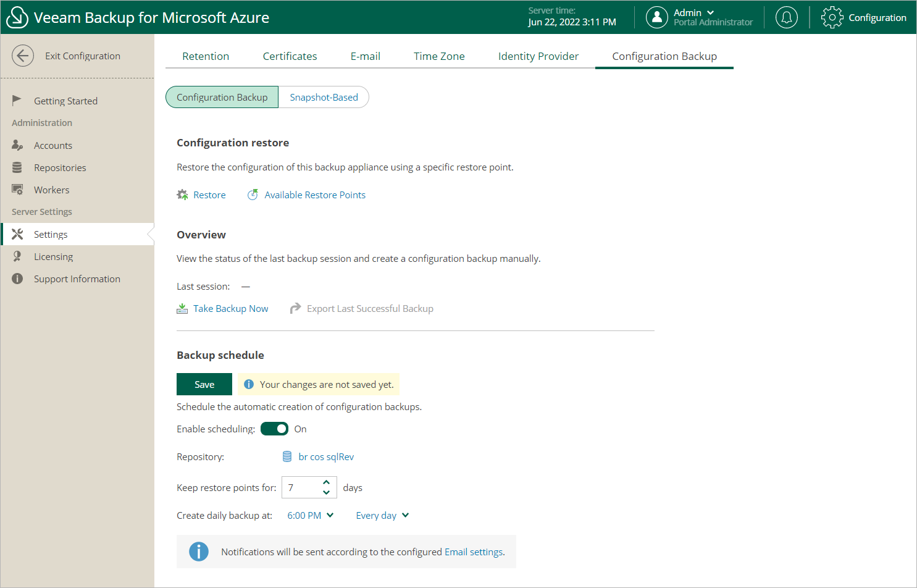Screen dimensions: 917x588
Task: Click the Getting Started flag icon
Action: [x=17, y=100]
